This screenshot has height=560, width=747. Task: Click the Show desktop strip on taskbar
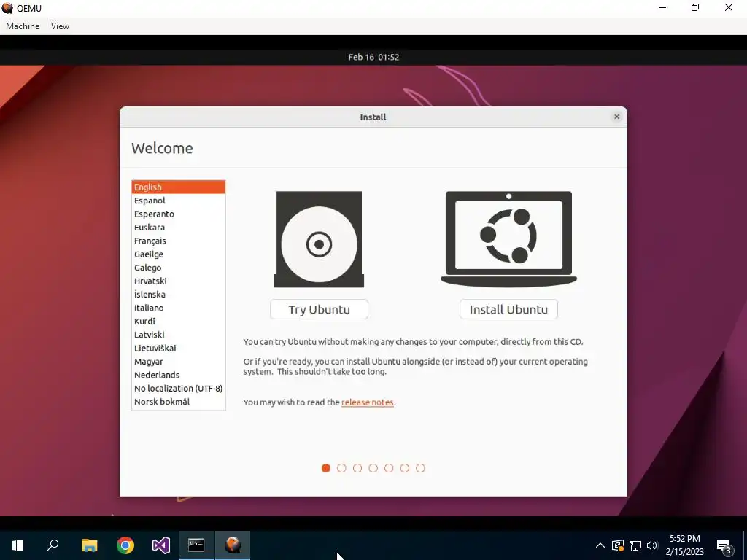point(745,545)
